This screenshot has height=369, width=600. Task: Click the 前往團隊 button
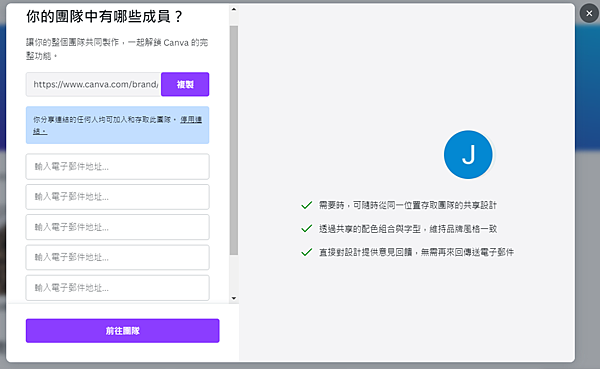click(x=122, y=331)
